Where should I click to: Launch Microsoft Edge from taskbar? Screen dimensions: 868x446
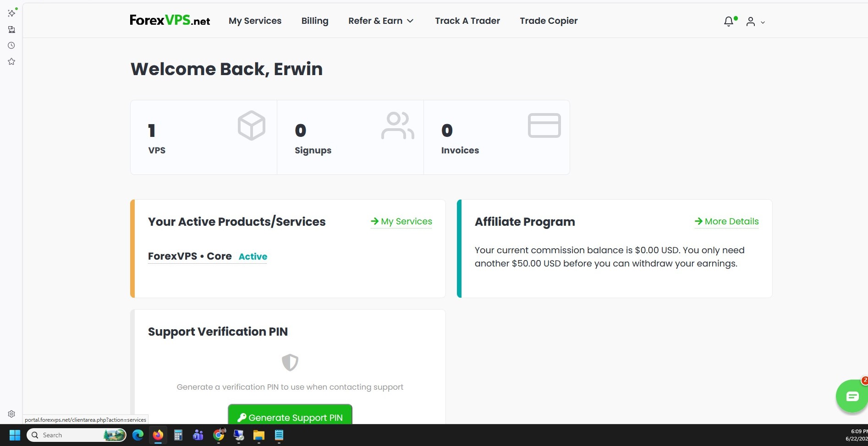[138, 435]
